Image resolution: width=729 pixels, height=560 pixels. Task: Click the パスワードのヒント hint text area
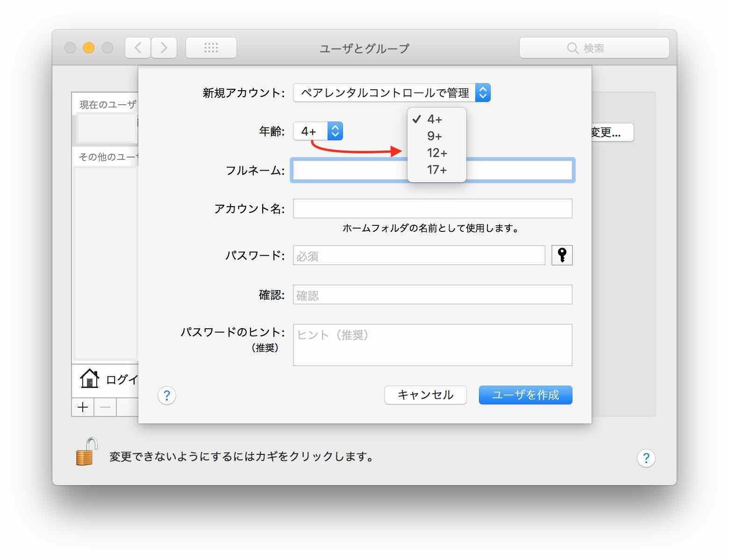[x=433, y=345]
